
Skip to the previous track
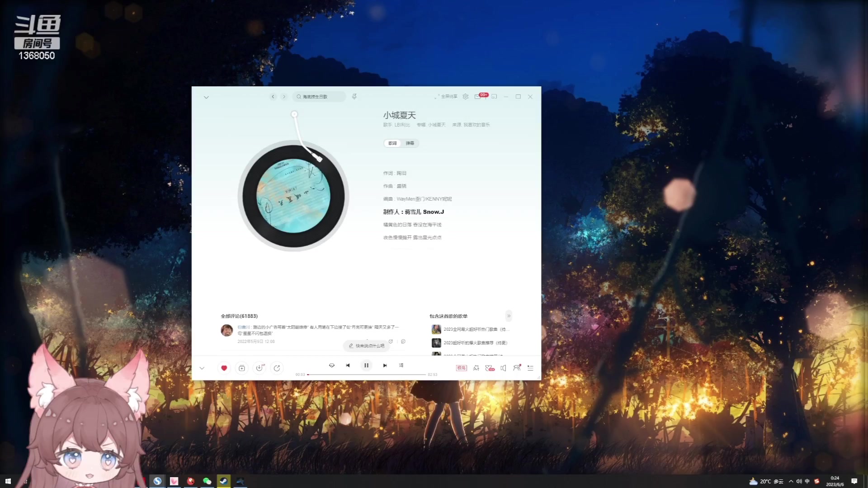click(x=348, y=366)
